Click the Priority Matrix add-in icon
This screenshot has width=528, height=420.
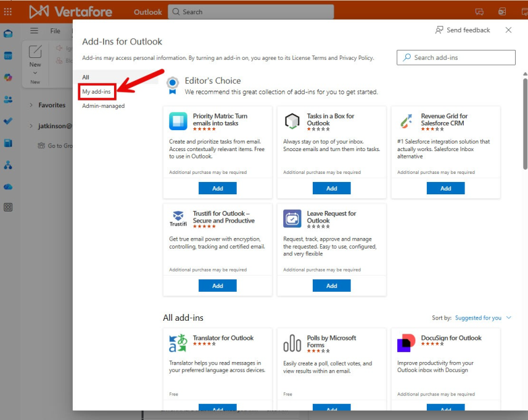(178, 121)
